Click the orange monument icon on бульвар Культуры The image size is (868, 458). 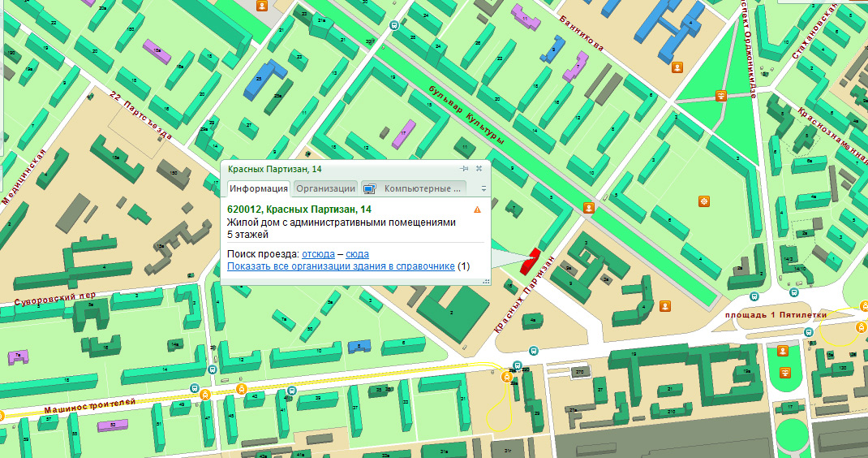pos(589,208)
